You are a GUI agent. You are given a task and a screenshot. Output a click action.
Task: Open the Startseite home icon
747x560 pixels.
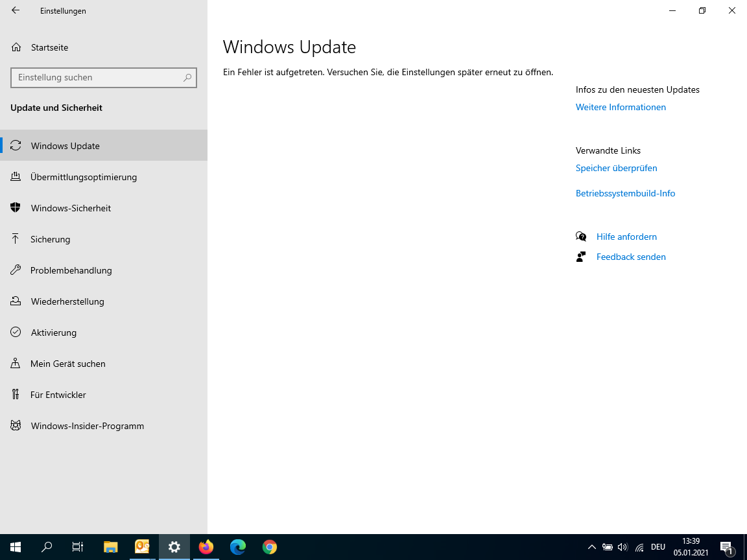coord(16,47)
